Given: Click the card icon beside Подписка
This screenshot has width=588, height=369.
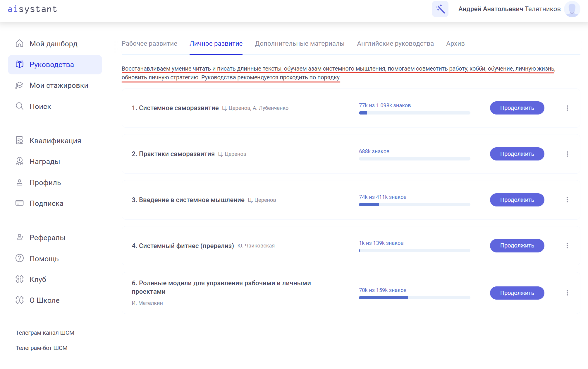Looking at the screenshot, I should click(x=20, y=203).
